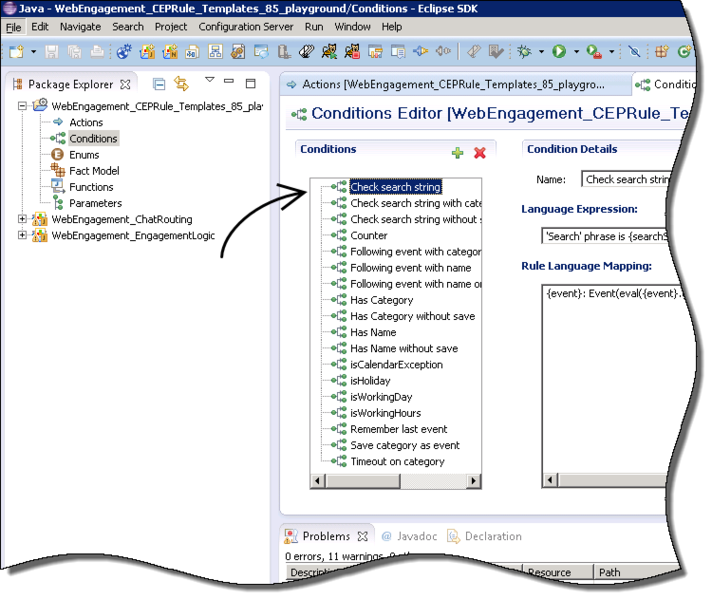Open the New wizard dropdown arrow
Screen dimensions: 712x600
pos(34,52)
